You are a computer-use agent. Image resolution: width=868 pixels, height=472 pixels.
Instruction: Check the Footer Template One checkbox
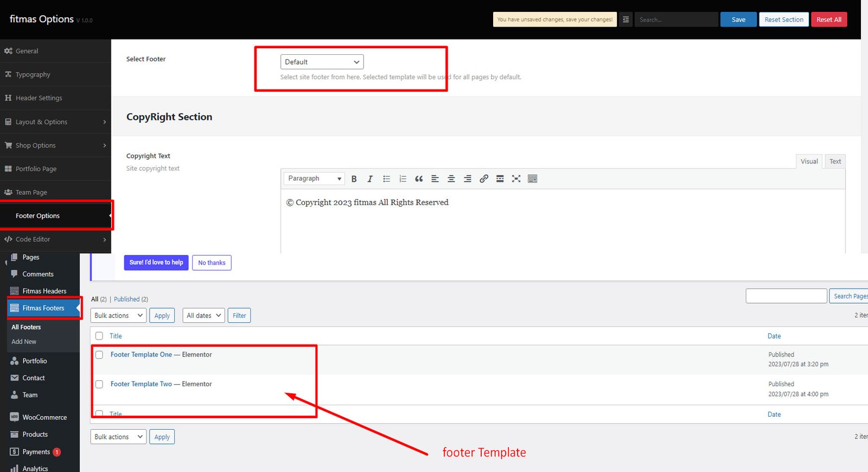[99, 355]
